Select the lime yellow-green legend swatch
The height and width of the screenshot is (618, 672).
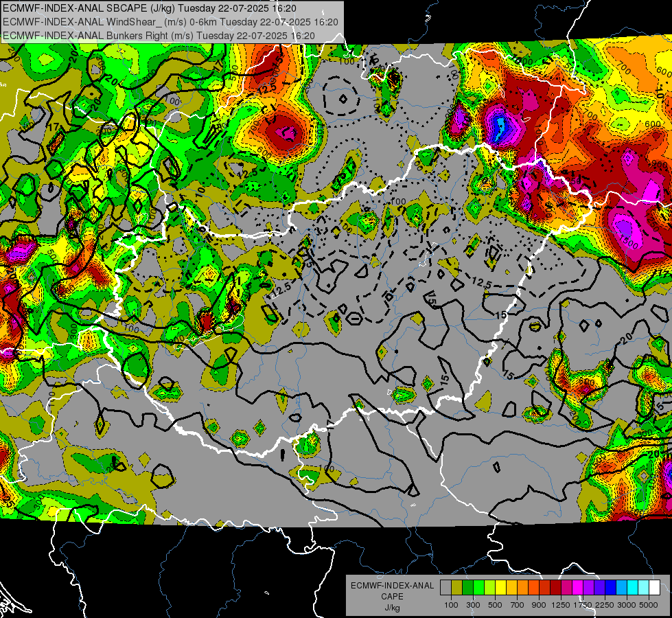tap(490, 588)
